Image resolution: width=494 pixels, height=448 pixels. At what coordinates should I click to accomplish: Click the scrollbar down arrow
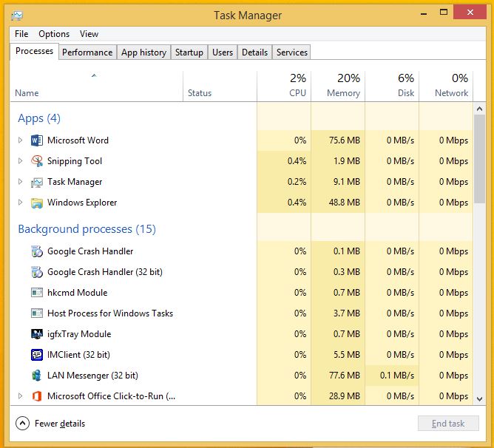click(x=479, y=399)
